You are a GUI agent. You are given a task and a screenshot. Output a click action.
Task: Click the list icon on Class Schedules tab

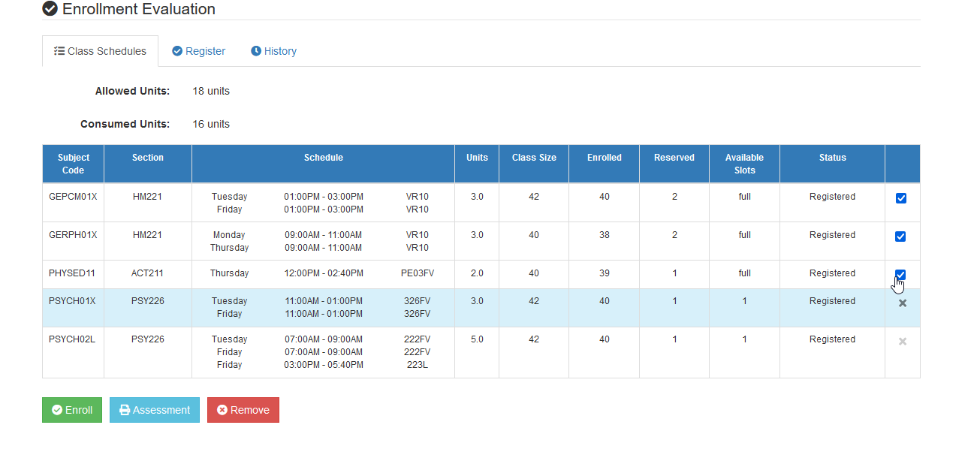(59, 51)
